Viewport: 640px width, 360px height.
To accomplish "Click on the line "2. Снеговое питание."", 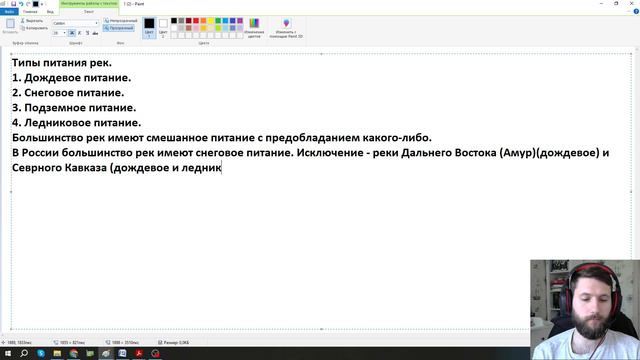I will [x=68, y=93].
